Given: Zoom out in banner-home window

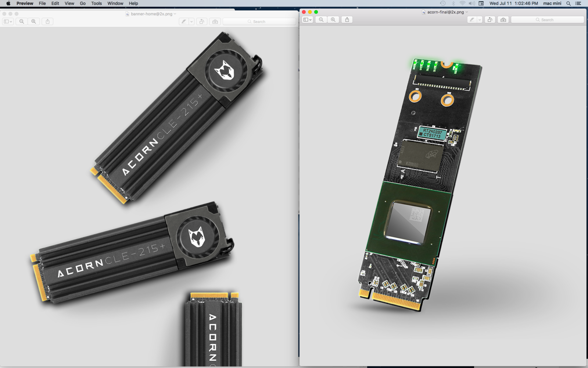Looking at the screenshot, I should click(x=22, y=21).
